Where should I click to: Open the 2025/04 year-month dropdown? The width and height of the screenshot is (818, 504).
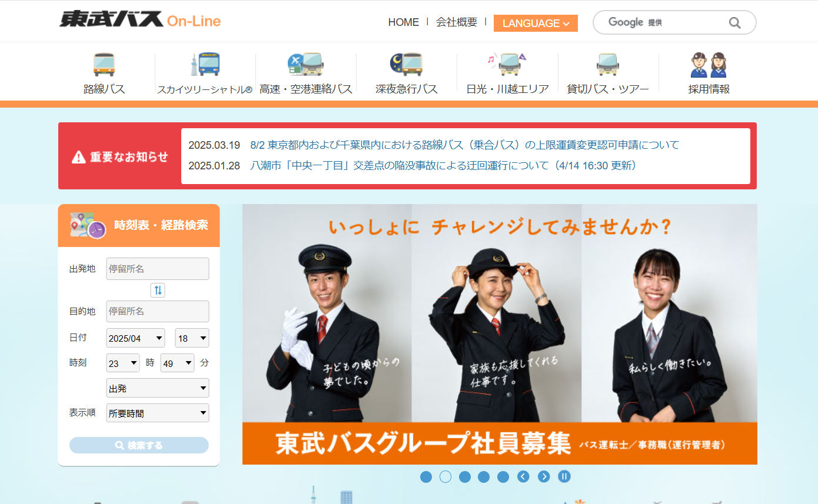135,338
